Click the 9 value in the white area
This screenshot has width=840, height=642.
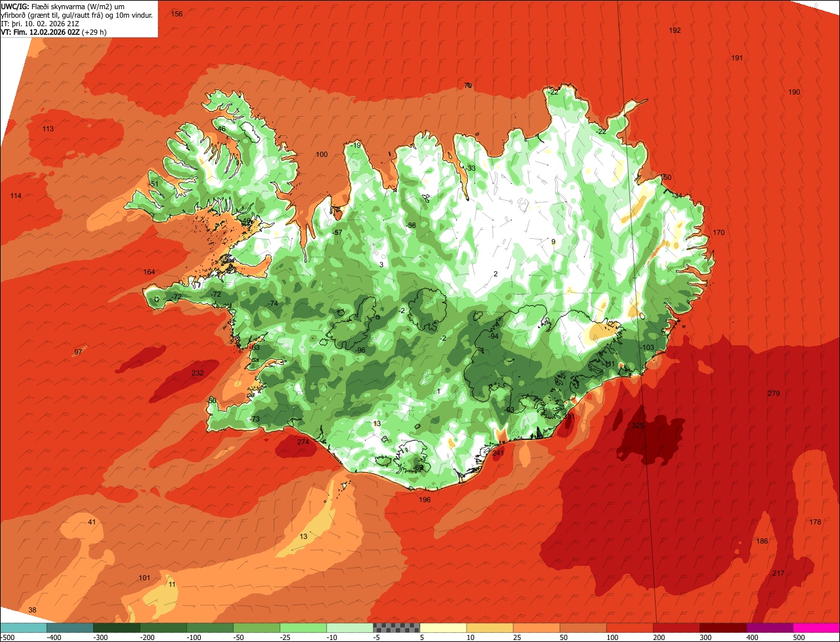tap(553, 242)
